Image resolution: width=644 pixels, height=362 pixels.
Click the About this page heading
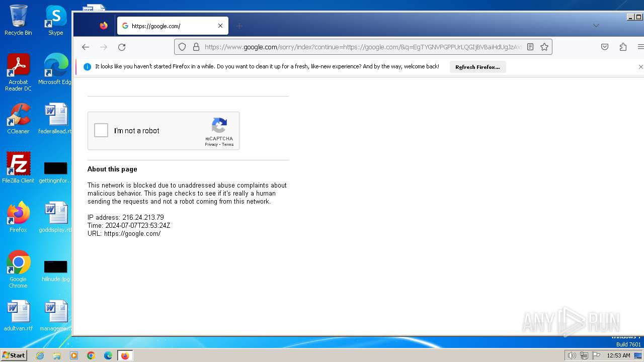[x=112, y=169]
